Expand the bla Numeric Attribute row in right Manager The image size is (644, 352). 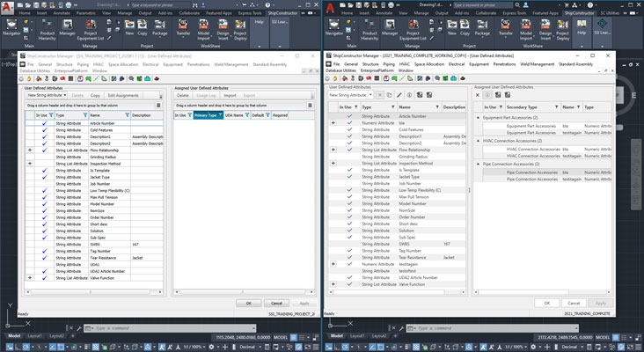(333, 123)
